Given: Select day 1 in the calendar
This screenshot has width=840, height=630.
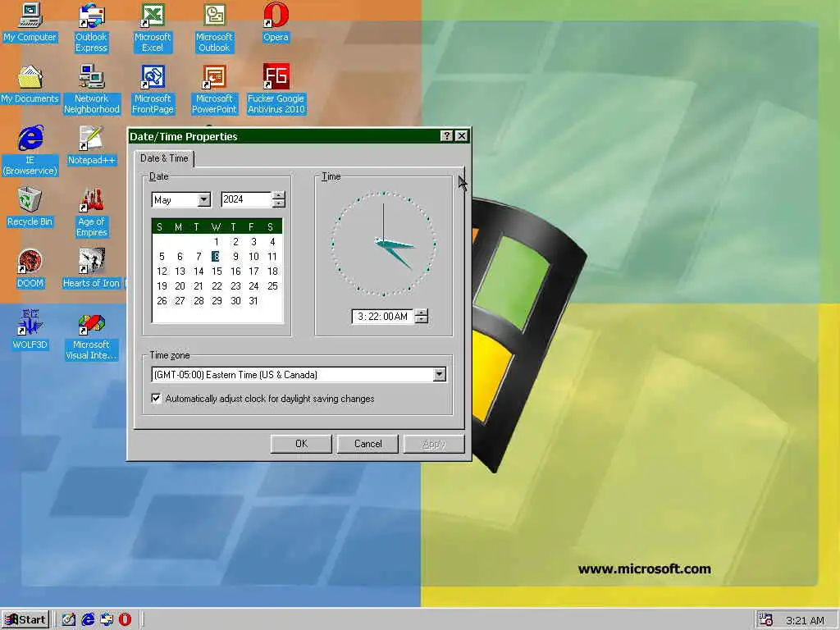Looking at the screenshot, I should [217, 242].
